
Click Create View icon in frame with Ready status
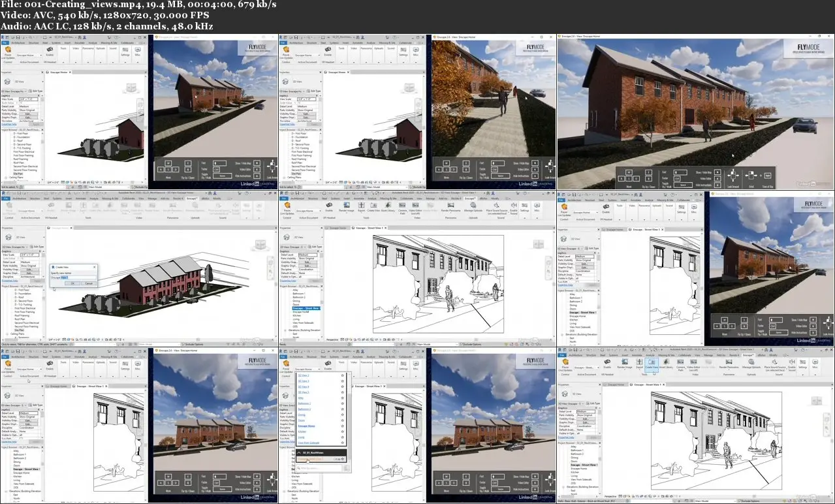(373, 206)
